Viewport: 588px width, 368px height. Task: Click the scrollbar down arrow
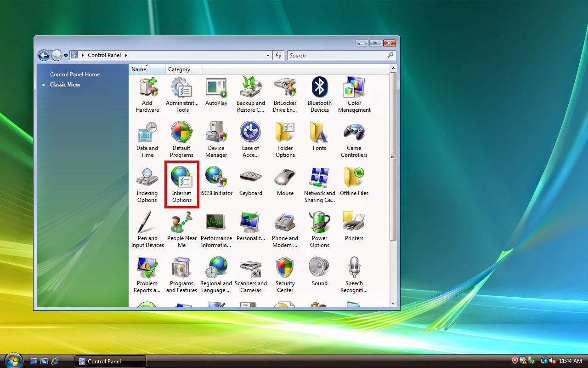pos(393,304)
